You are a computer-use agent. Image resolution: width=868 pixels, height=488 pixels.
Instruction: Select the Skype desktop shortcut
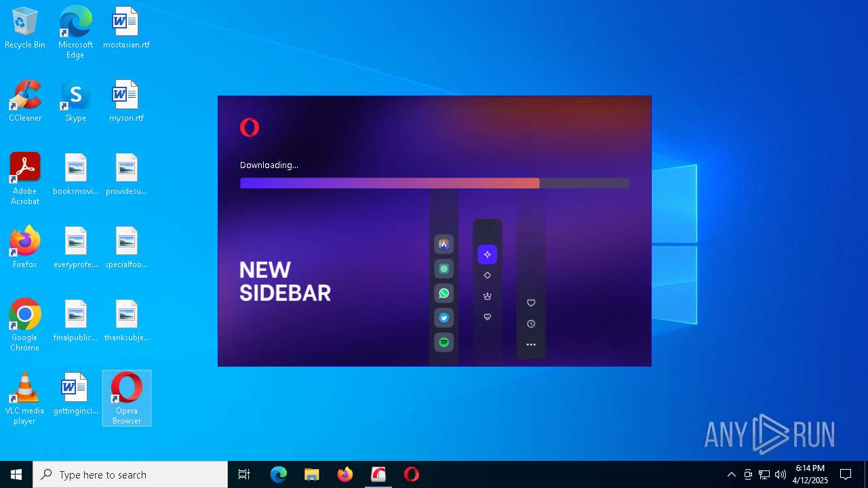(x=75, y=101)
